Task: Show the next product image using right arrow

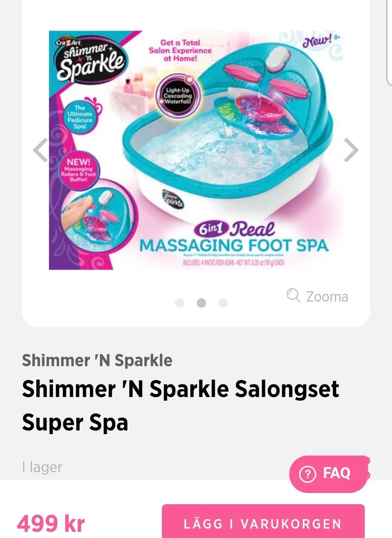Action: click(351, 150)
